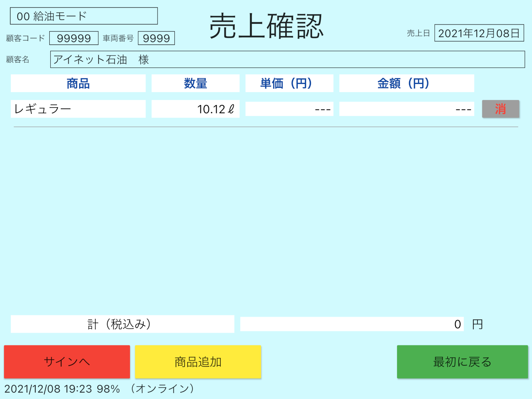Click the 10.12ℓ quantity cell
The width and height of the screenshot is (532, 399).
195,109
